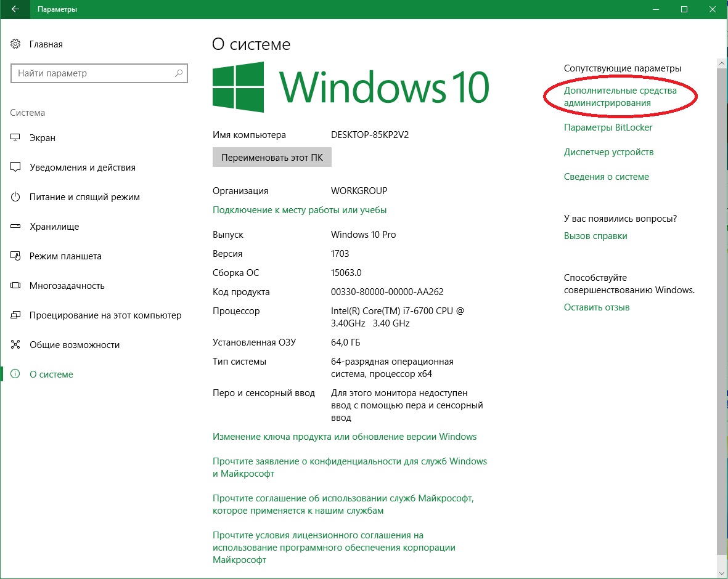Open Диспетчер устройств link
This screenshot has height=579, width=728.
click(608, 152)
